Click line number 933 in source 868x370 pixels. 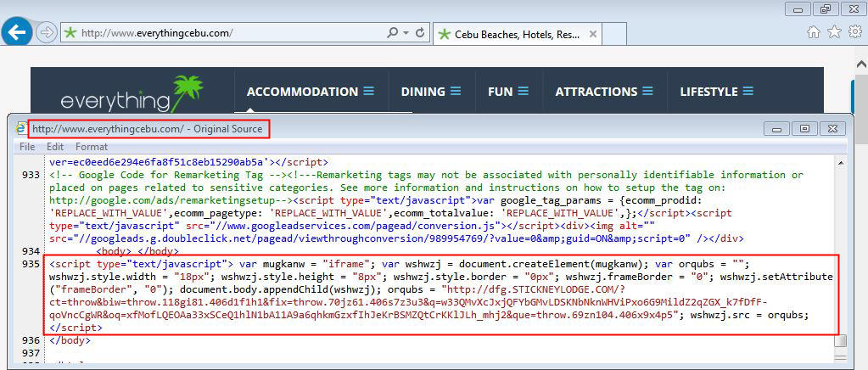(31, 175)
